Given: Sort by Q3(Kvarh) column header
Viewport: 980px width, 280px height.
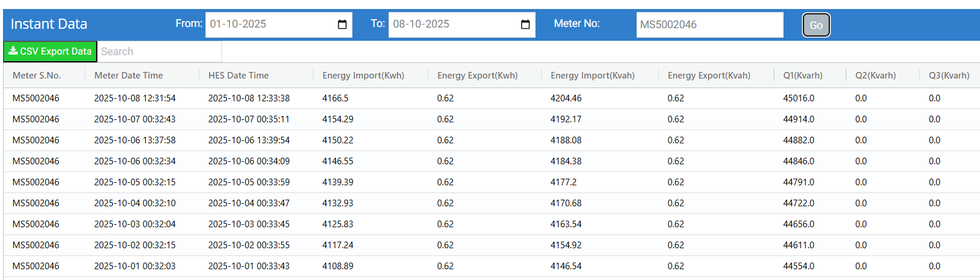Looking at the screenshot, I should tap(949, 76).
